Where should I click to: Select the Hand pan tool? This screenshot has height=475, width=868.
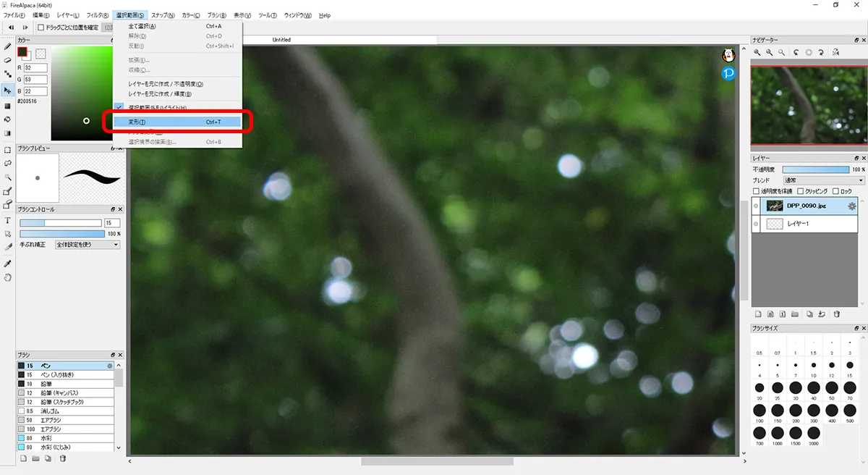coord(7,277)
